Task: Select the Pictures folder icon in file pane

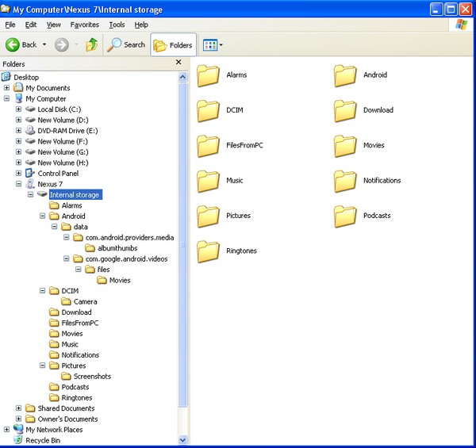Action: click(x=208, y=216)
